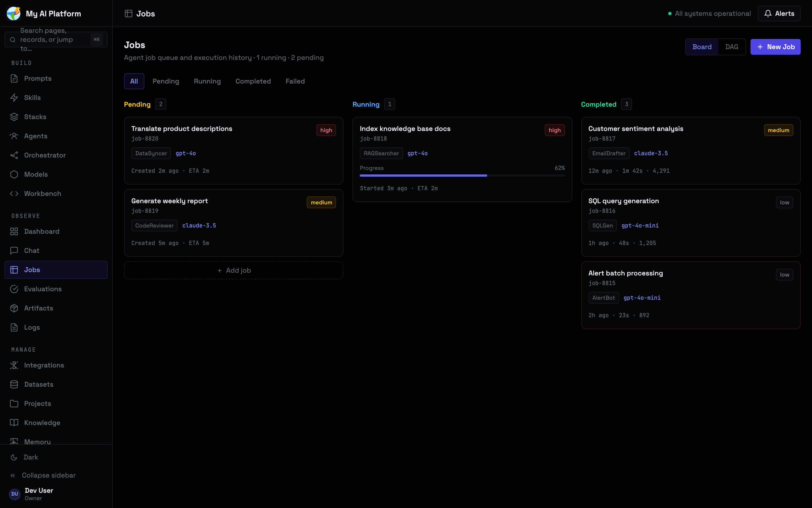
Task: Open Dev User profile name
Action: [39, 490]
